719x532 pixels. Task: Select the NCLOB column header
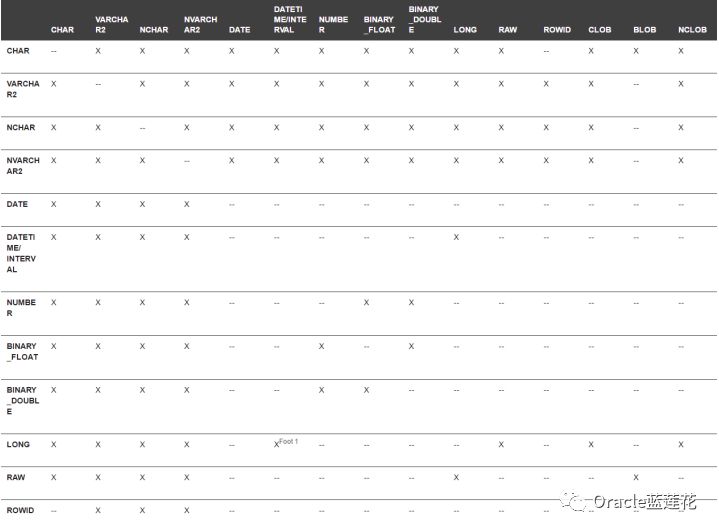(x=692, y=30)
